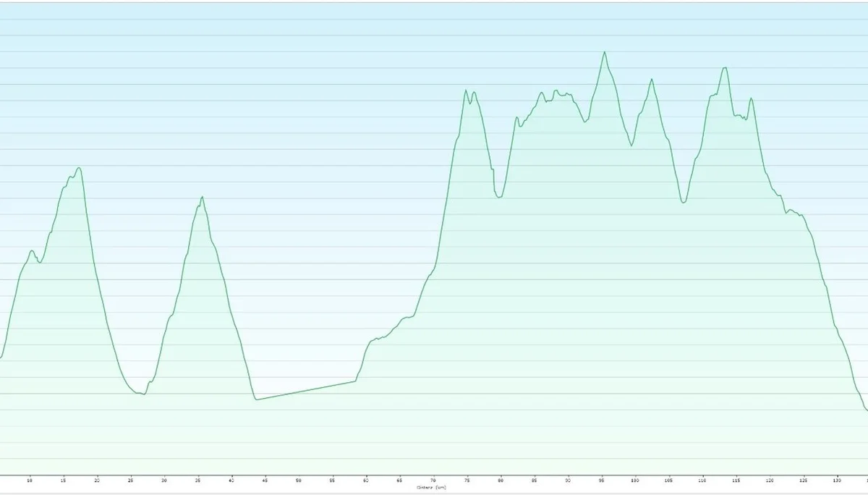Click the 130 km axis tick label
The image size is (868, 495).
point(837,480)
